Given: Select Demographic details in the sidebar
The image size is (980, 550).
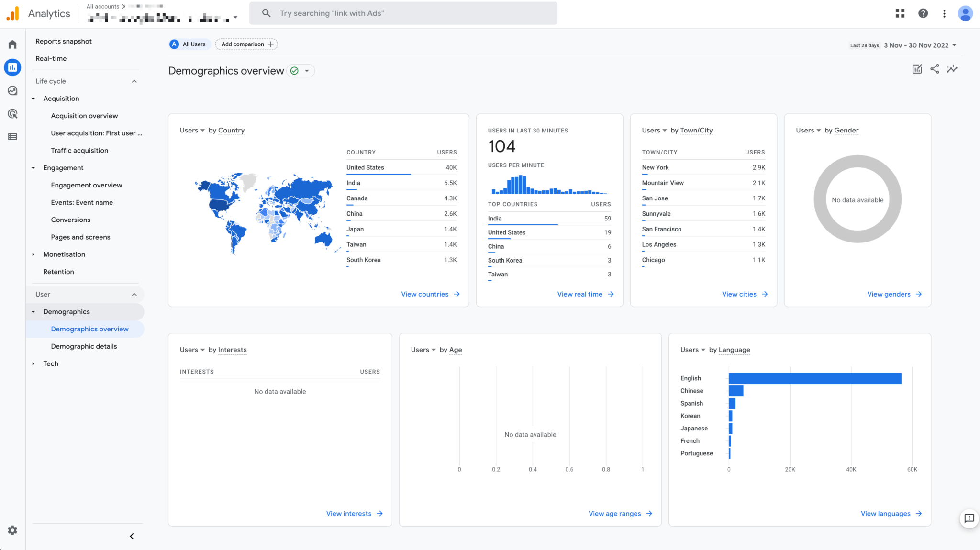Looking at the screenshot, I should pos(84,346).
